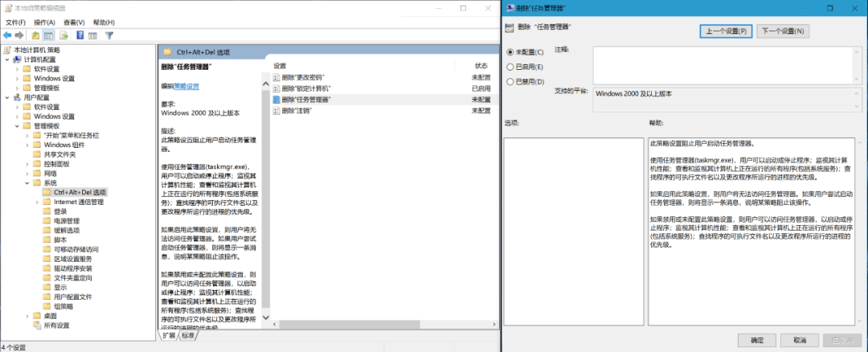Open the 策略设置 edit link
This screenshot has width=868, height=352.
186,86
